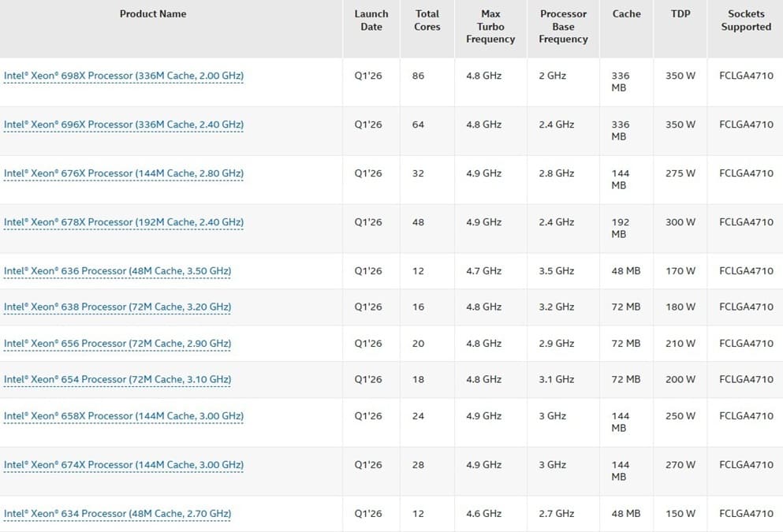Select the Intel Xeon 654 Processor link

coord(117,380)
